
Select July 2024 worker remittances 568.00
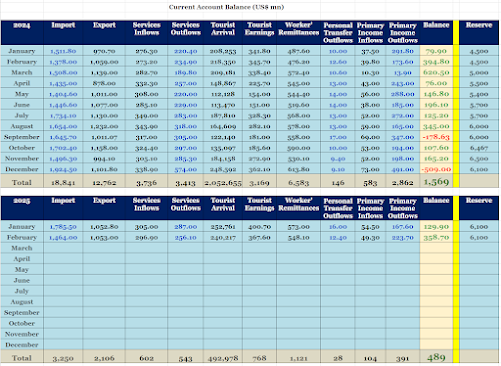299,116
